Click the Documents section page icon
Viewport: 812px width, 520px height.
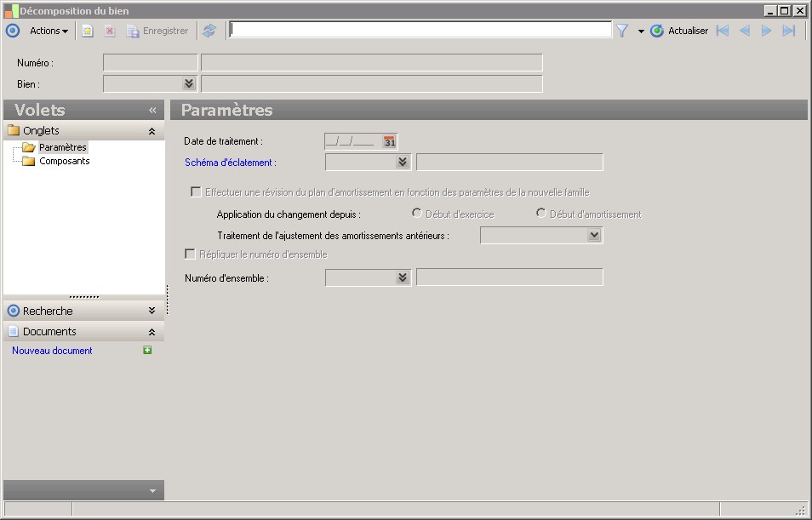[14, 331]
